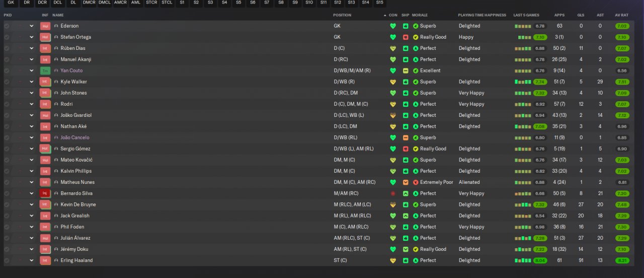Click Matheus Nunes's orange sharpness icon
644x278 pixels.
pos(406,182)
